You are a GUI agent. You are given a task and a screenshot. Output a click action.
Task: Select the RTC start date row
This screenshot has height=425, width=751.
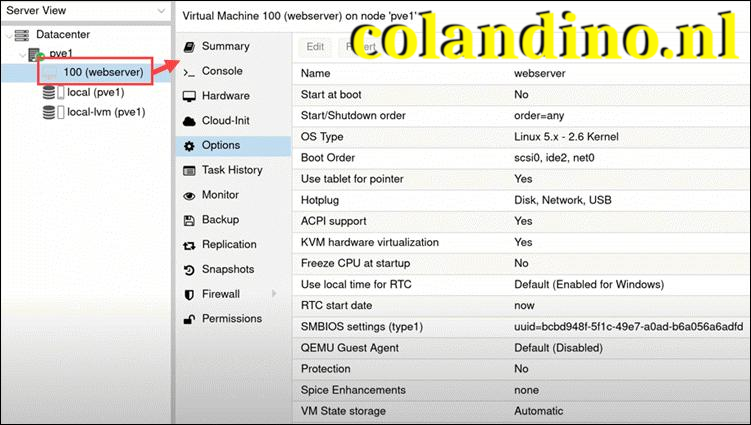pos(521,305)
